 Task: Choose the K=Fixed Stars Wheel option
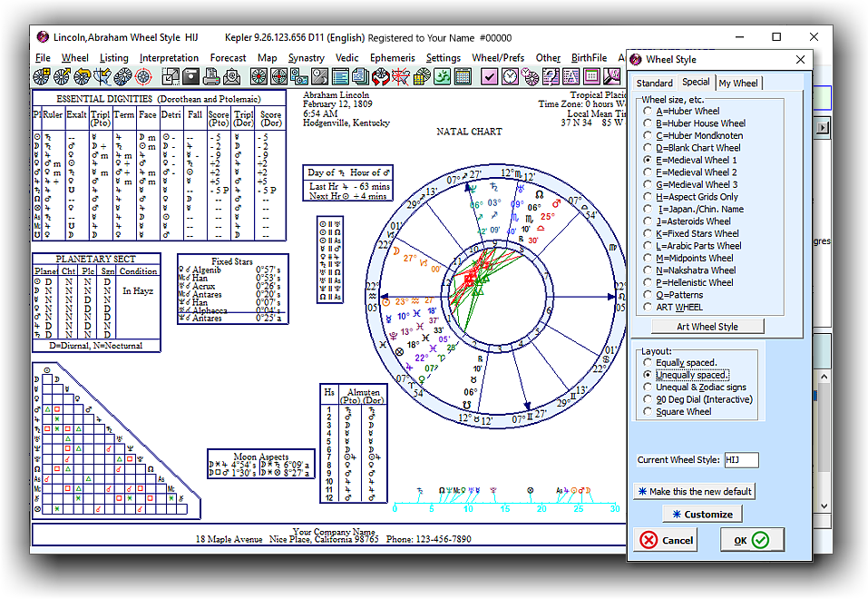pyautogui.click(x=647, y=233)
